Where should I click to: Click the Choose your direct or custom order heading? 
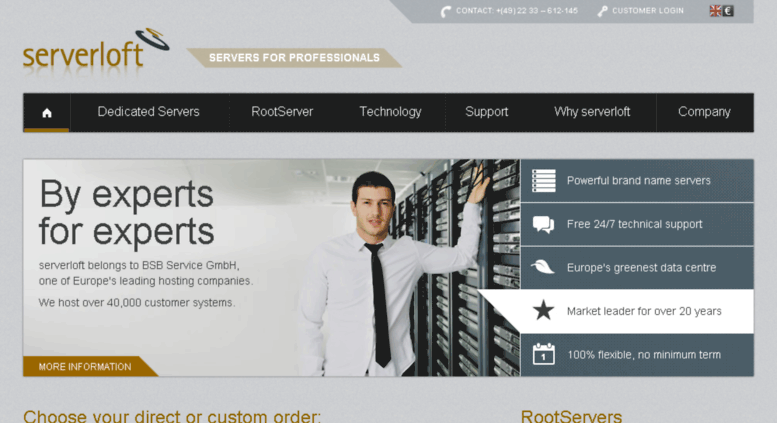[x=172, y=415]
